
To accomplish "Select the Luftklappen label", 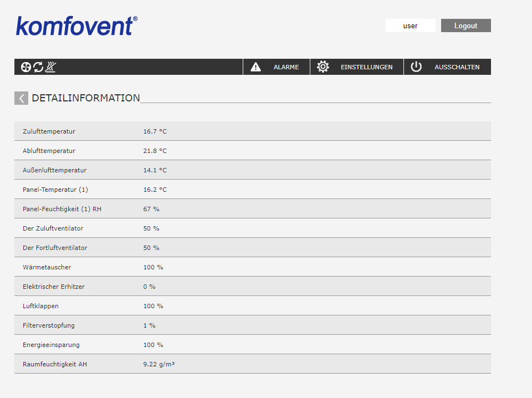I will [40, 306].
